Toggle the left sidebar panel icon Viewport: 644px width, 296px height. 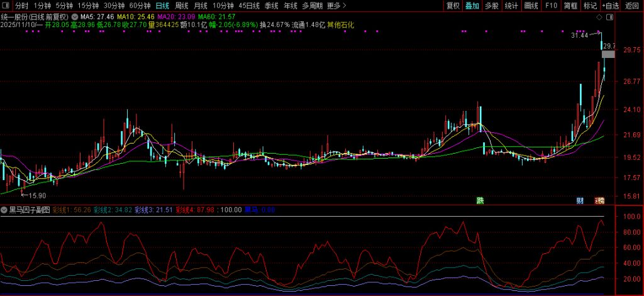coord(7,6)
